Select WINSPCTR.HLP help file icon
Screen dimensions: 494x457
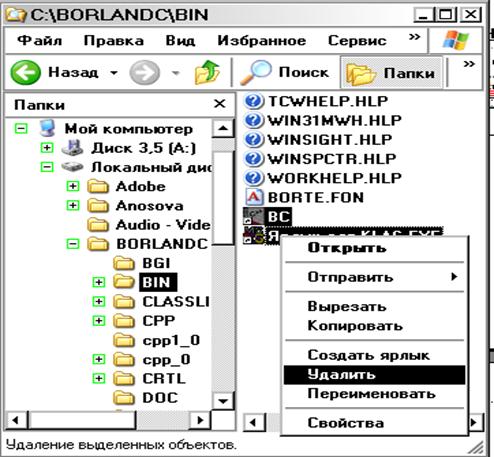click(x=253, y=159)
